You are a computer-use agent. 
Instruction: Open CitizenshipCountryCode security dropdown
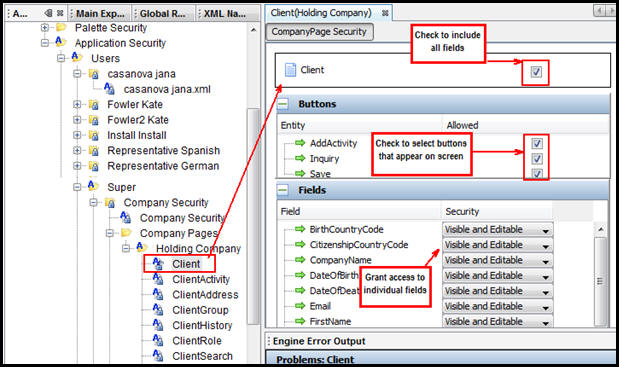coord(497,245)
